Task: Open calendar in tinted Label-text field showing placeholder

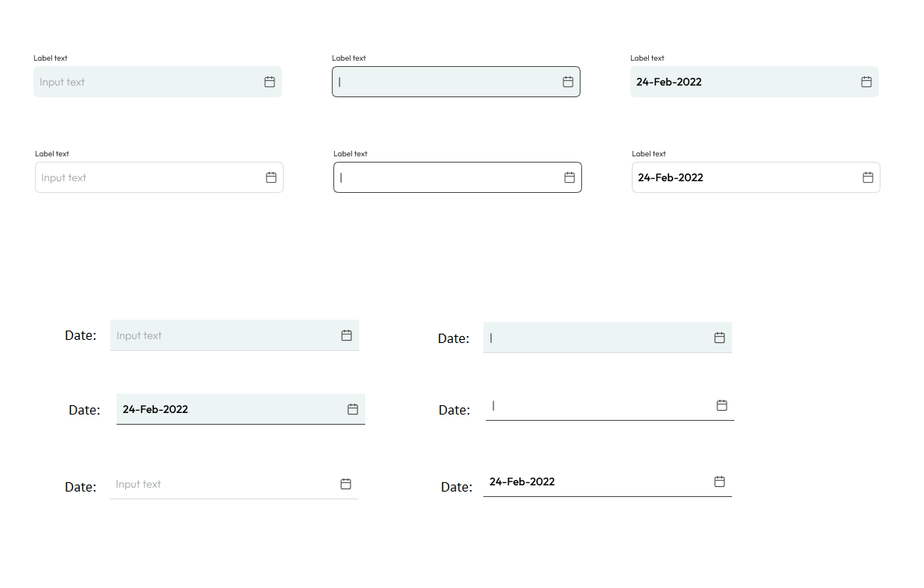Action: coord(270,82)
